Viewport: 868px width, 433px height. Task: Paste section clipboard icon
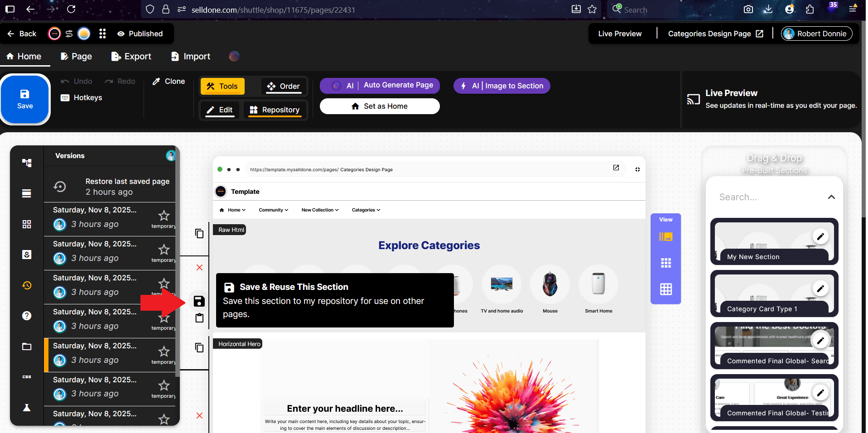[x=199, y=318]
